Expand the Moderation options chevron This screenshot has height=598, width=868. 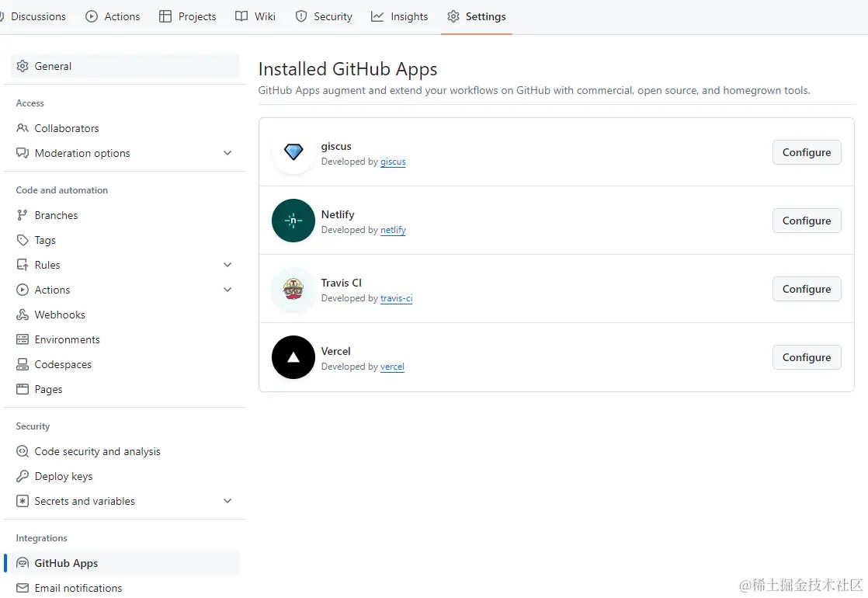tap(227, 153)
